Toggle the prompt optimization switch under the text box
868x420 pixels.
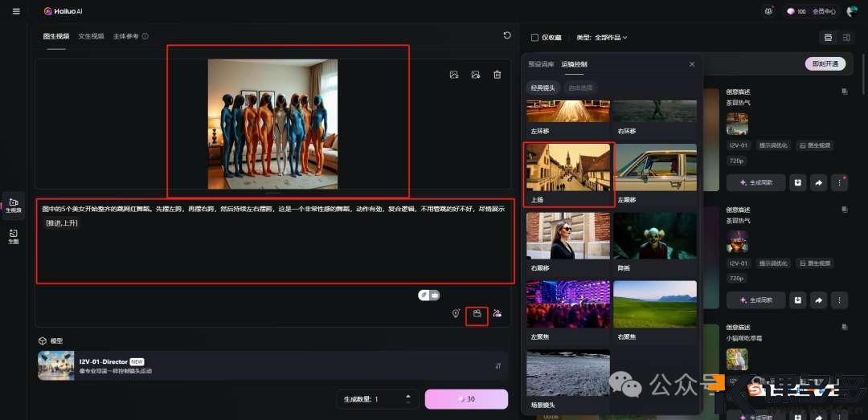click(x=429, y=295)
